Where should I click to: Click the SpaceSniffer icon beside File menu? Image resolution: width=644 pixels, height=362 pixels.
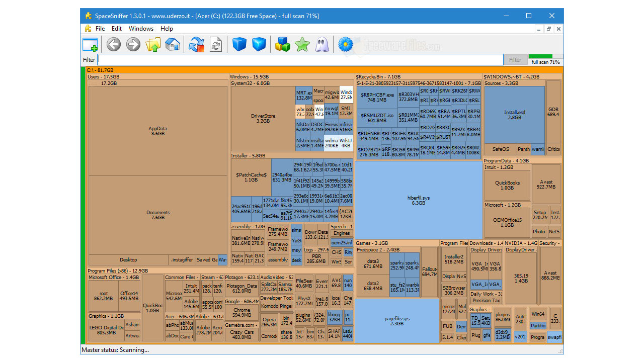tap(88, 29)
